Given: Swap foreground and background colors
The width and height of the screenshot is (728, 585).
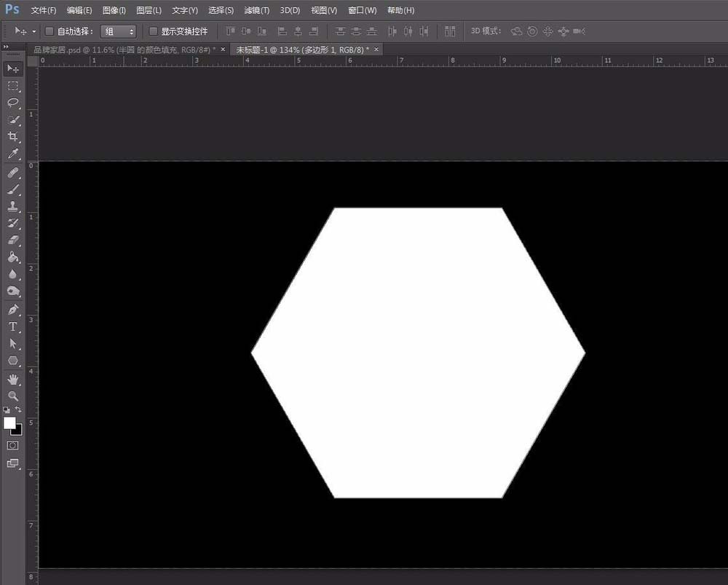Looking at the screenshot, I should [19, 410].
